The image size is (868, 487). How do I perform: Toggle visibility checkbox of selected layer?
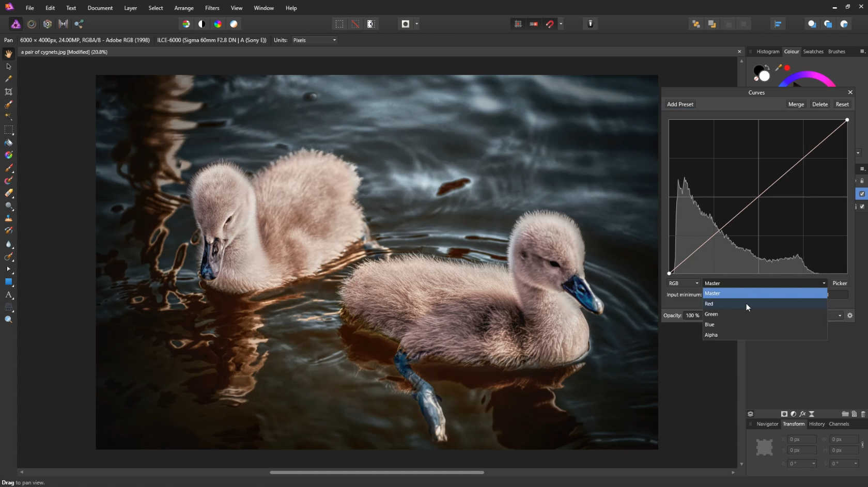[862, 194]
